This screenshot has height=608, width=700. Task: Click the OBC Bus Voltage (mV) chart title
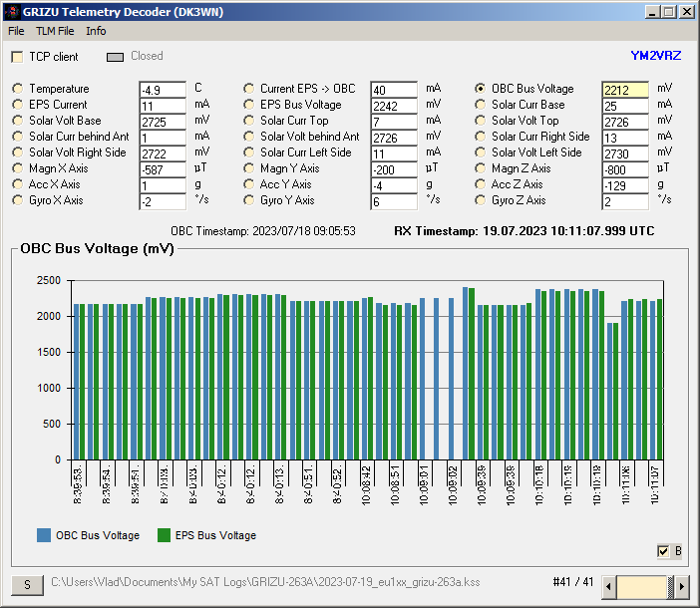tap(97, 248)
